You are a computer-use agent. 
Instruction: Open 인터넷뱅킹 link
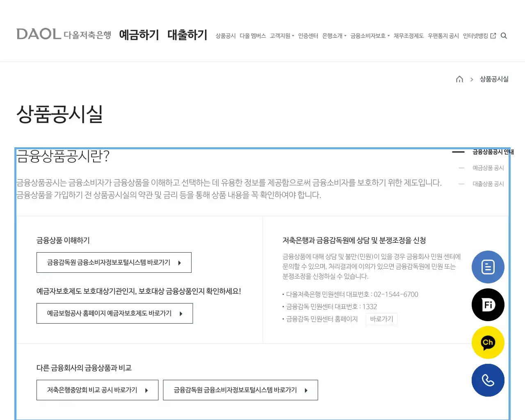(475, 36)
